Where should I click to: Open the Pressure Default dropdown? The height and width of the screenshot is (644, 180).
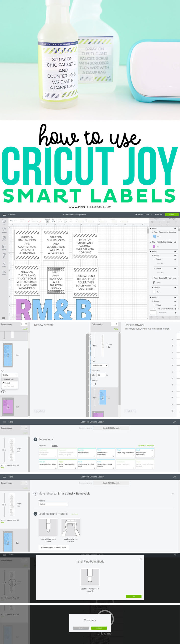pos(53,504)
